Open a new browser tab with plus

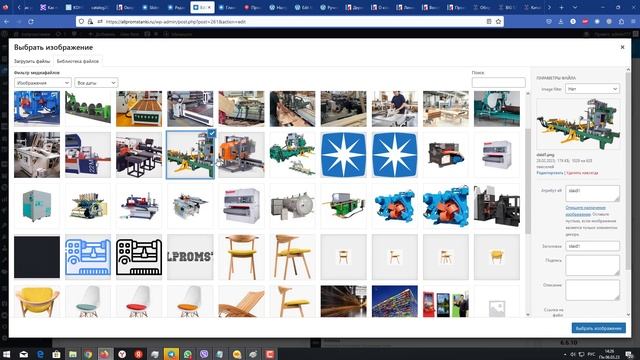561,7
